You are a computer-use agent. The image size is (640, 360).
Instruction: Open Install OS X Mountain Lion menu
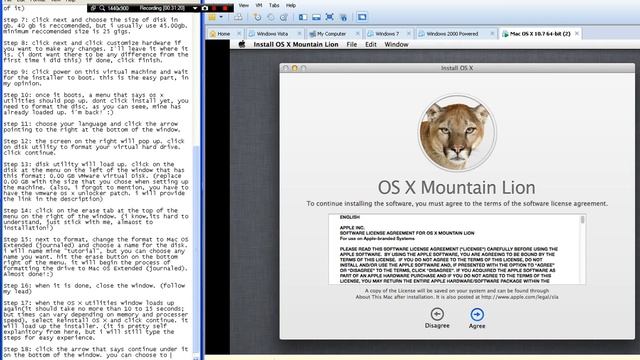pyautogui.click(x=296, y=44)
